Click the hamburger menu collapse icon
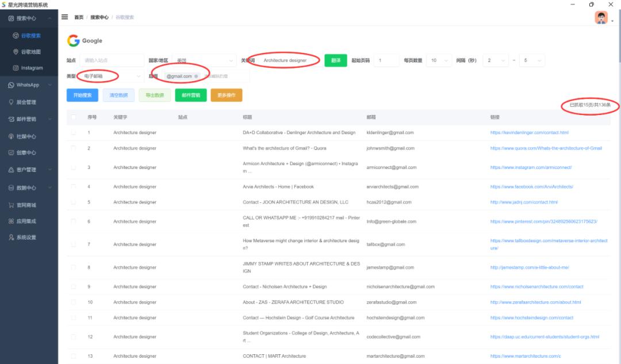This screenshot has width=621, height=364. tap(65, 17)
